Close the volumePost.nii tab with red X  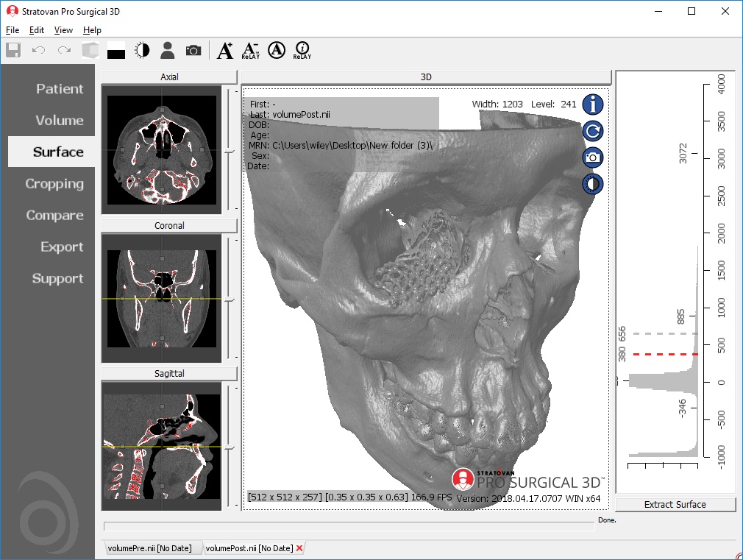click(x=299, y=548)
